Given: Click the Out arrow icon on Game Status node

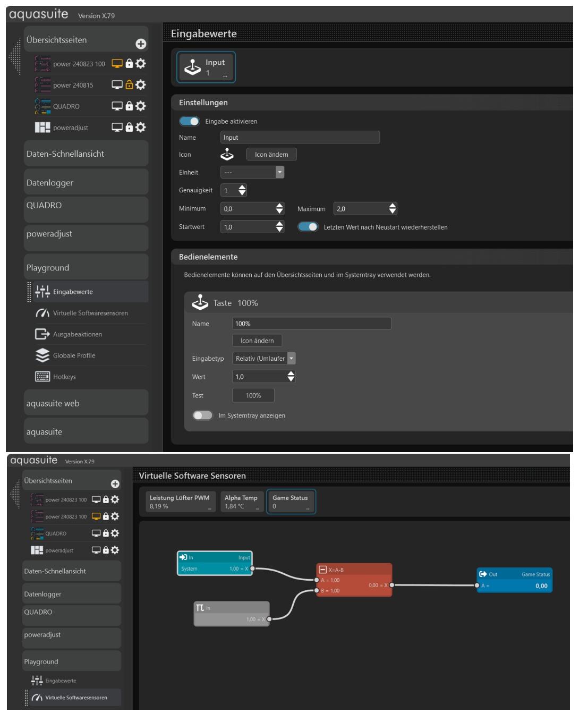Looking at the screenshot, I should (x=483, y=574).
